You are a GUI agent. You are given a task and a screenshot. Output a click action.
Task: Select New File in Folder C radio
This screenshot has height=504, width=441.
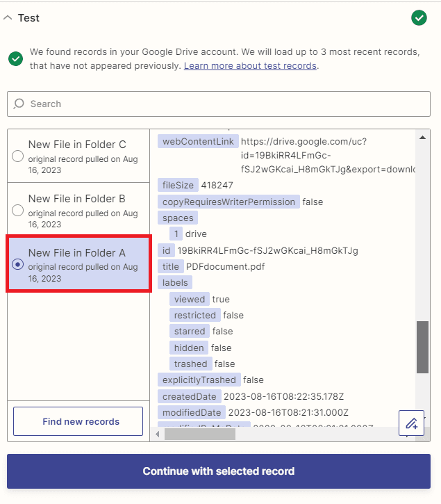(18, 156)
